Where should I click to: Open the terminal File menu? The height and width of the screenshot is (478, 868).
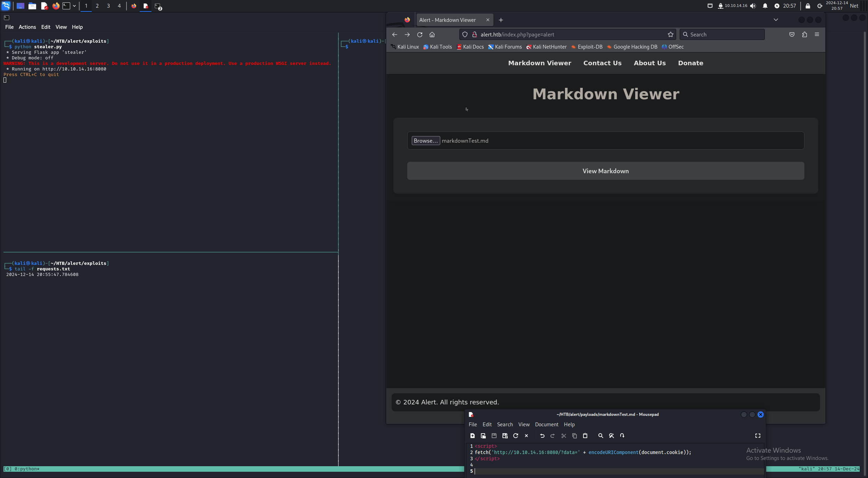pyautogui.click(x=9, y=27)
